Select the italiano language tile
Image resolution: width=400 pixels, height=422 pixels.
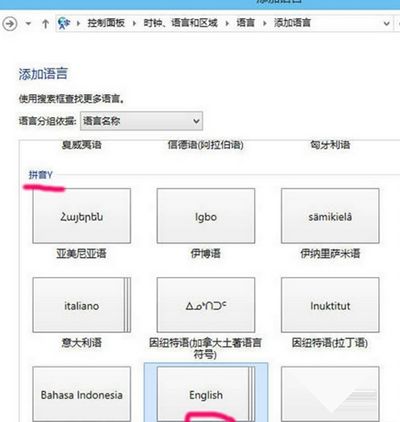pos(82,305)
